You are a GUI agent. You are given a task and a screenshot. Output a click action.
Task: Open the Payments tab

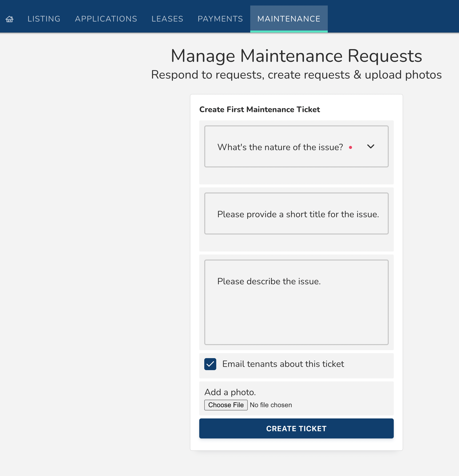click(220, 19)
